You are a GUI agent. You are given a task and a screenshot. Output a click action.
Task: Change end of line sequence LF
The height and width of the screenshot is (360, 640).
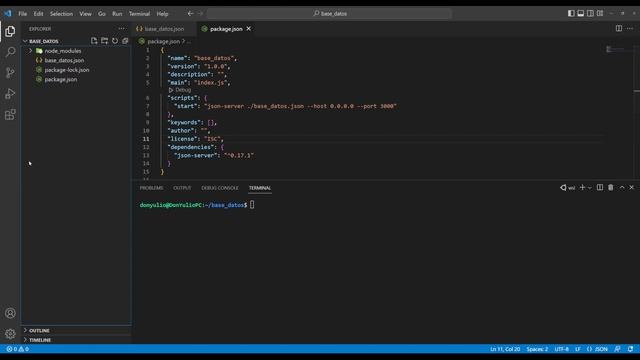point(578,349)
